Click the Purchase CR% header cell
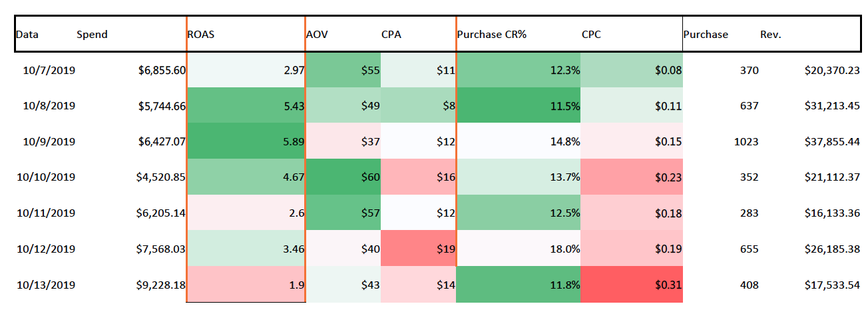The height and width of the screenshot is (316, 868). 492,35
